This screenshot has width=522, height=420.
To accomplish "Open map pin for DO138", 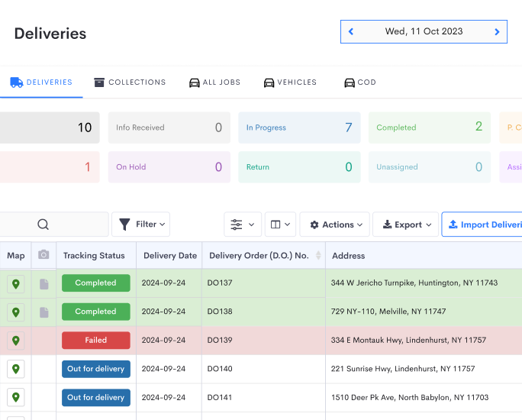I will 16,312.
